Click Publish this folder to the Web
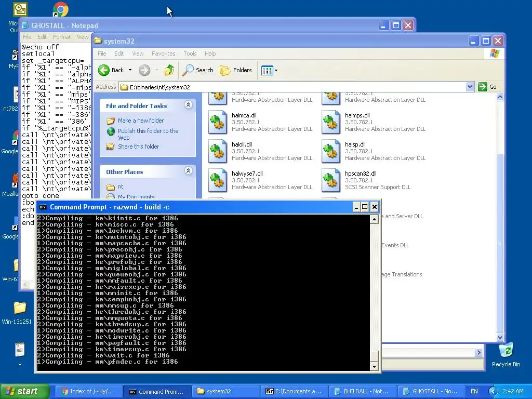The height and width of the screenshot is (399, 532). [148, 134]
